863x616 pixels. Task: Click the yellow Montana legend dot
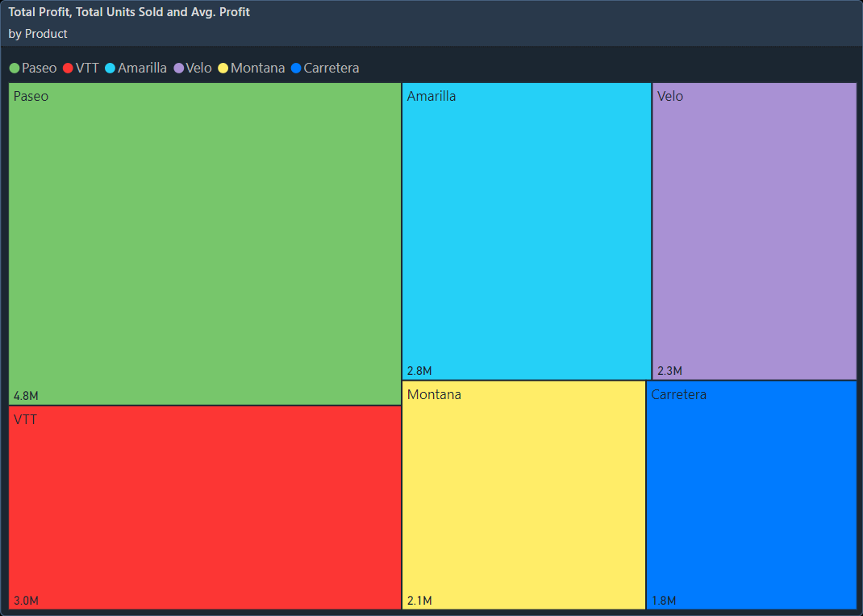point(223,69)
